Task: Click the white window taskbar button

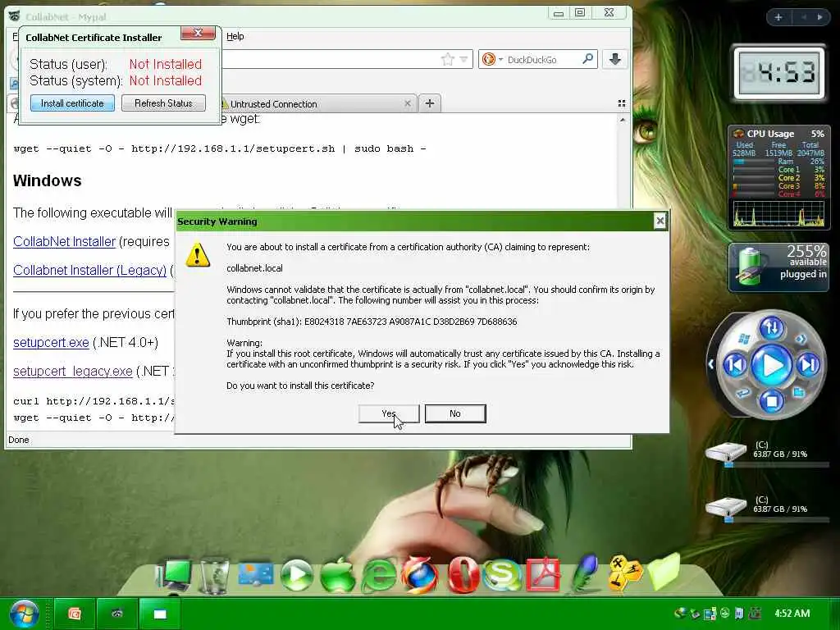Action: (160, 614)
